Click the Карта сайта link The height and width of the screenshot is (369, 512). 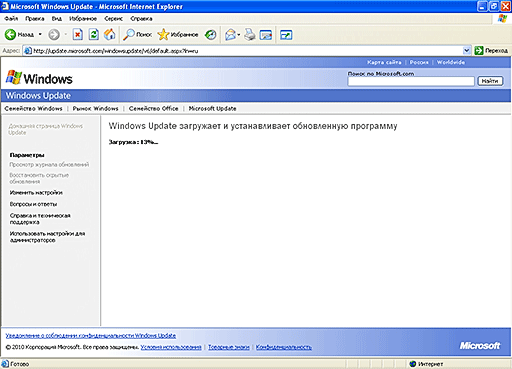pyautogui.click(x=384, y=62)
